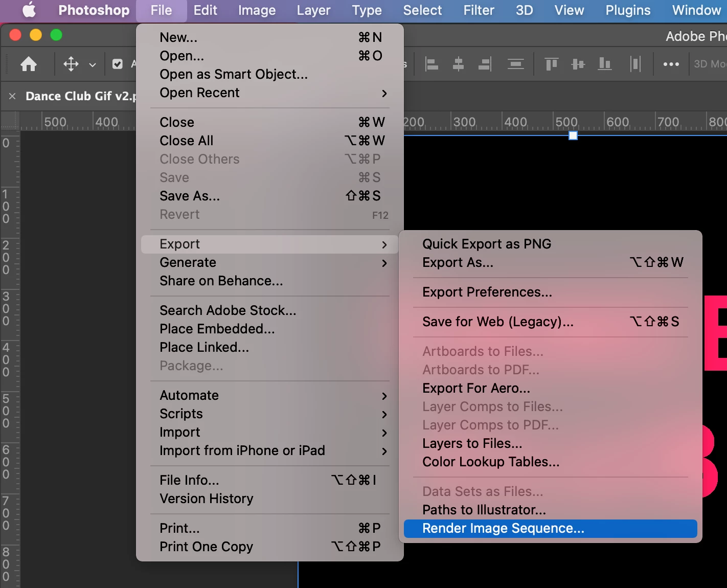Viewport: 727px width, 588px height.
Task: Open the Apple menu
Action: coord(29,10)
